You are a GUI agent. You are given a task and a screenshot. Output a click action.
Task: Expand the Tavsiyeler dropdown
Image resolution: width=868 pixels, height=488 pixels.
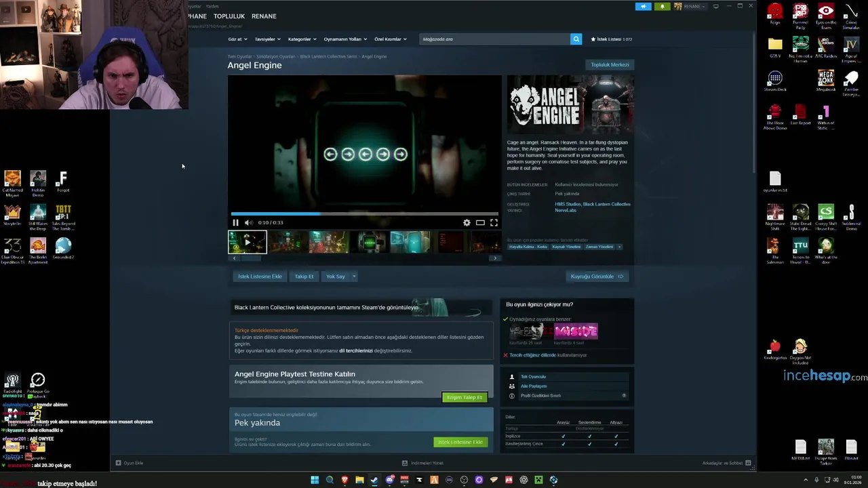(267, 39)
